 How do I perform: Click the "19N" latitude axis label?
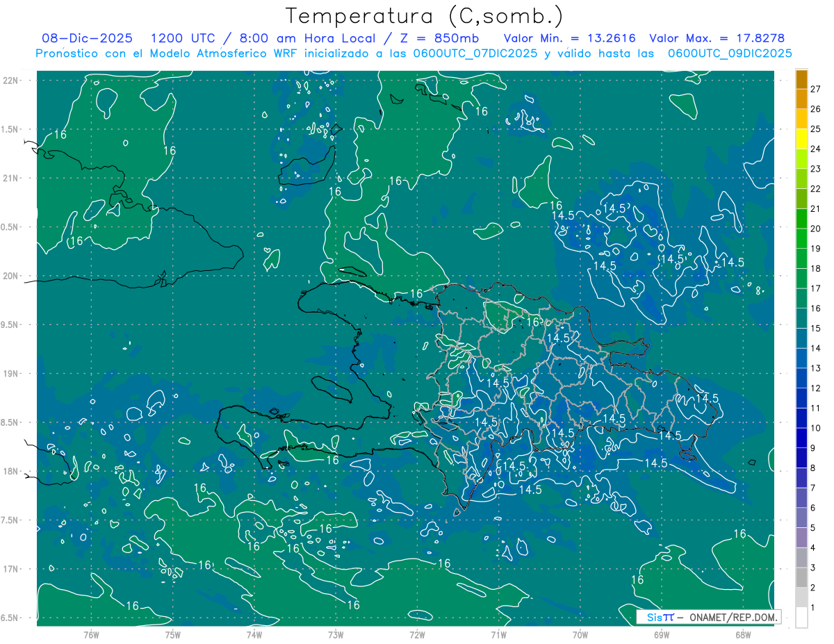point(11,374)
